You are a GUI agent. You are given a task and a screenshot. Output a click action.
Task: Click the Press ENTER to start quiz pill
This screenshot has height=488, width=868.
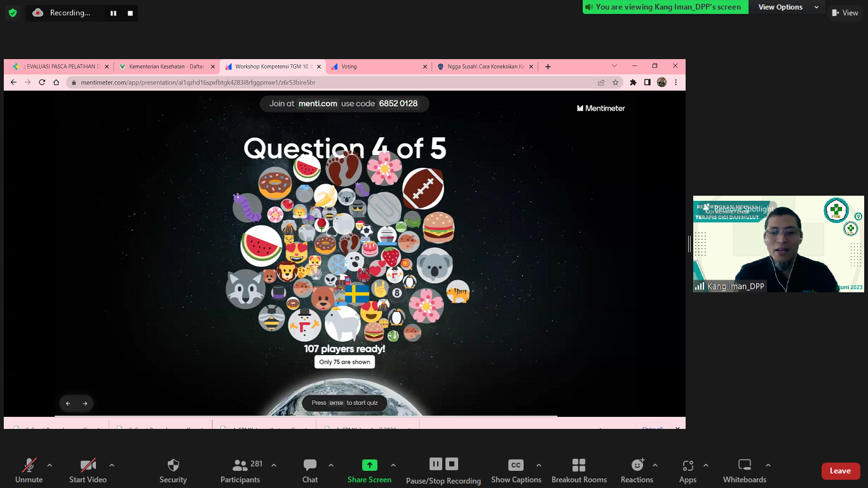pos(344,403)
